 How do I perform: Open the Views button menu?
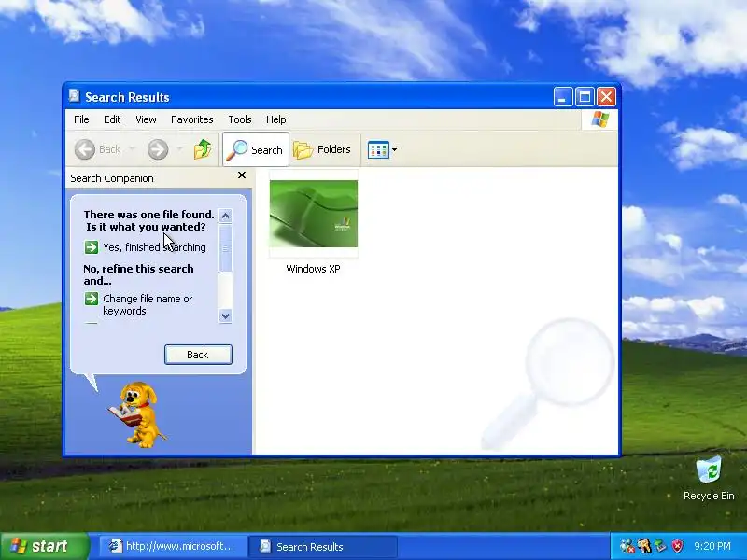click(x=382, y=149)
